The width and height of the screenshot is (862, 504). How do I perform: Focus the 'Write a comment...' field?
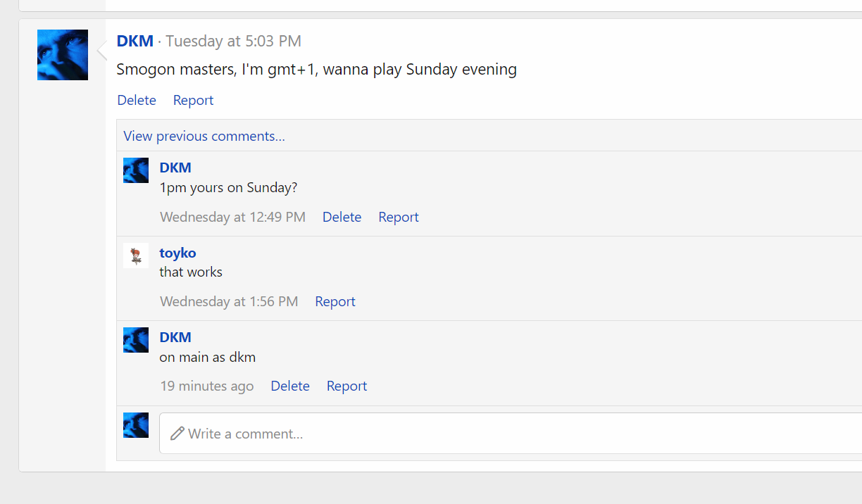(x=493, y=433)
